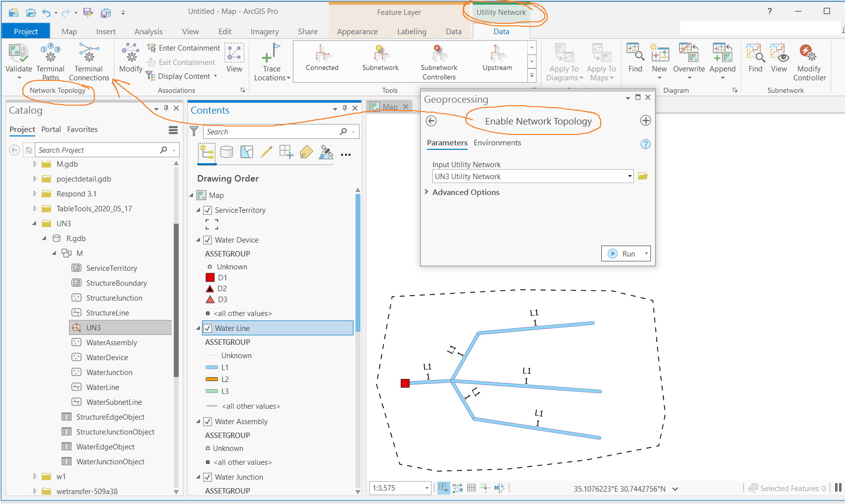The height and width of the screenshot is (504, 845).
Task: Collapse the R.gdb geodatabase node
Action: click(44, 238)
